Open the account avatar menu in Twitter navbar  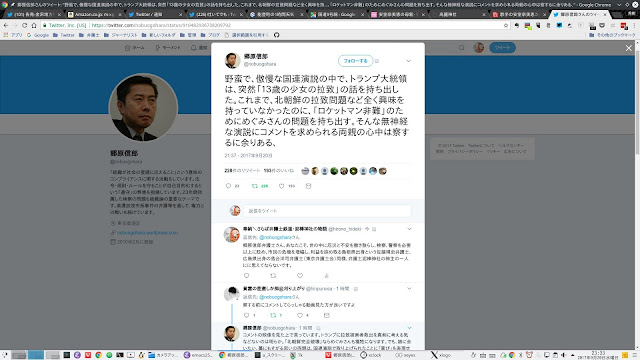tap(479, 48)
